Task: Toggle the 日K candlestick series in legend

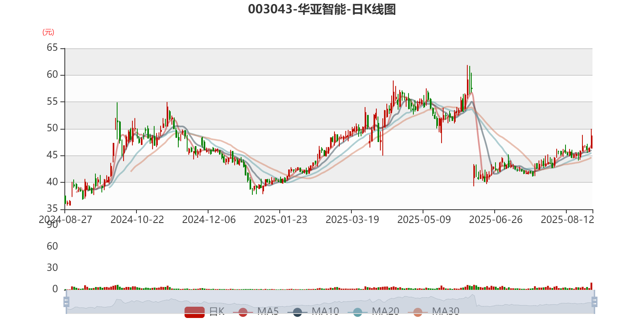Action: click(x=204, y=312)
